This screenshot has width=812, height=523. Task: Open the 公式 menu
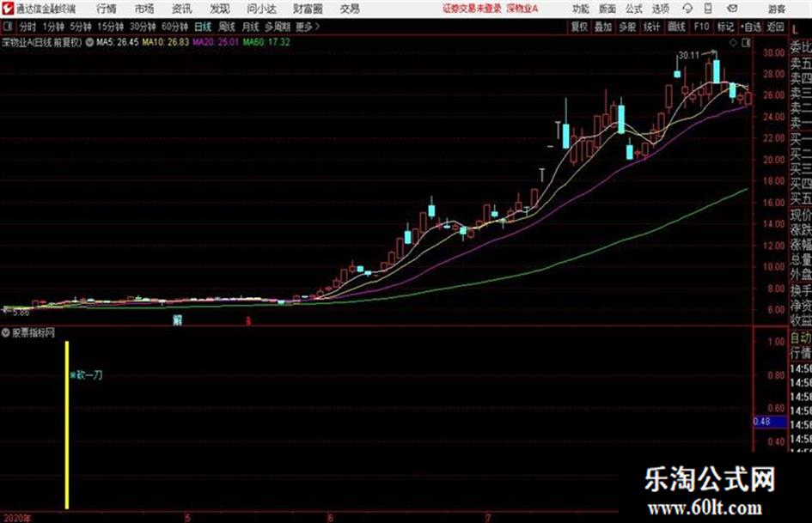pos(634,9)
